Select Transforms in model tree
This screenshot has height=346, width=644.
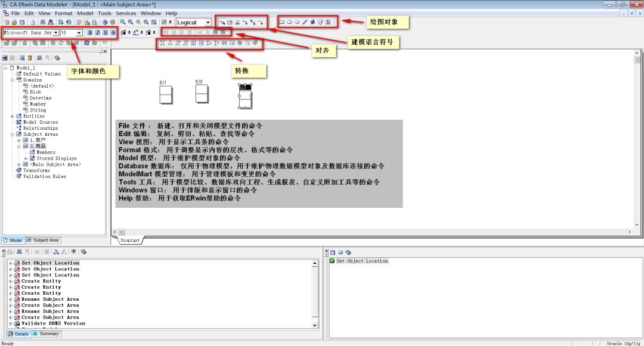(x=36, y=170)
